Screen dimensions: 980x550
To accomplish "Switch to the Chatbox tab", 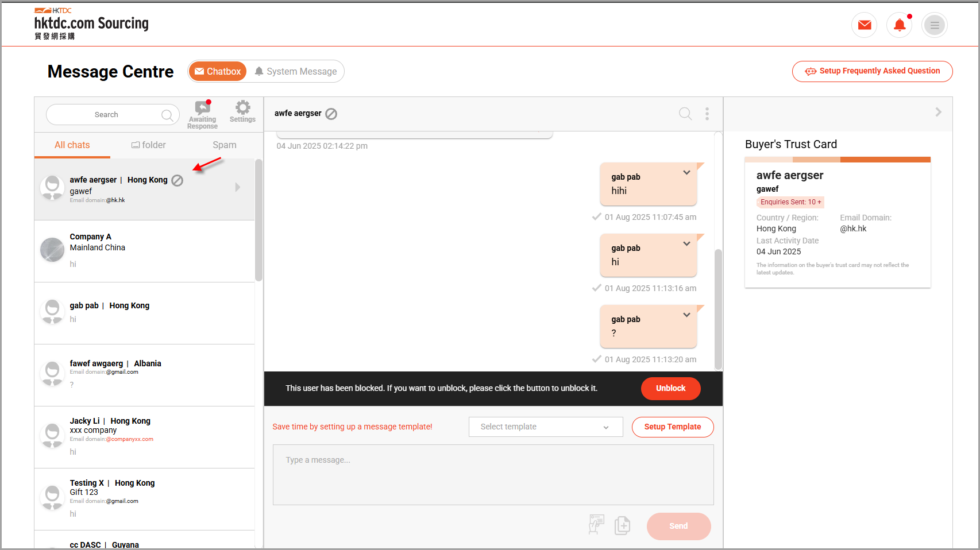I will coord(218,71).
